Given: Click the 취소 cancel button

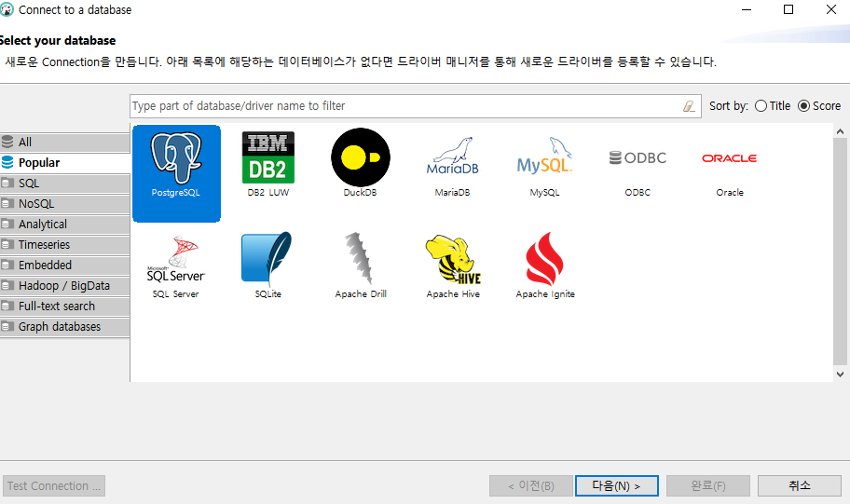Looking at the screenshot, I should coord(800,486).
